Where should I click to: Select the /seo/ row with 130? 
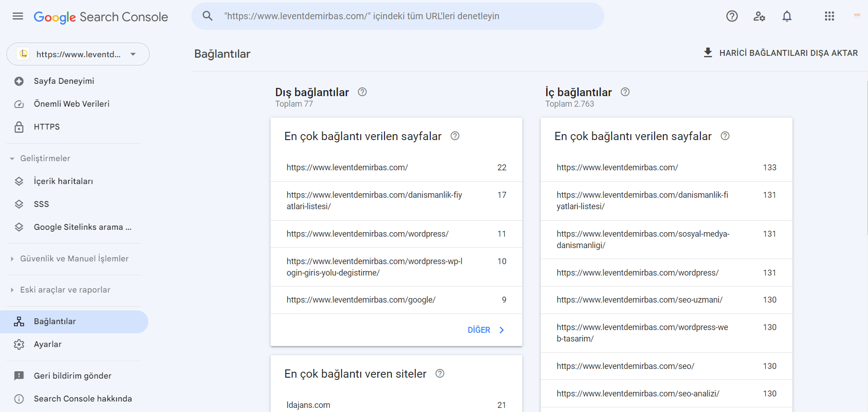667,366
